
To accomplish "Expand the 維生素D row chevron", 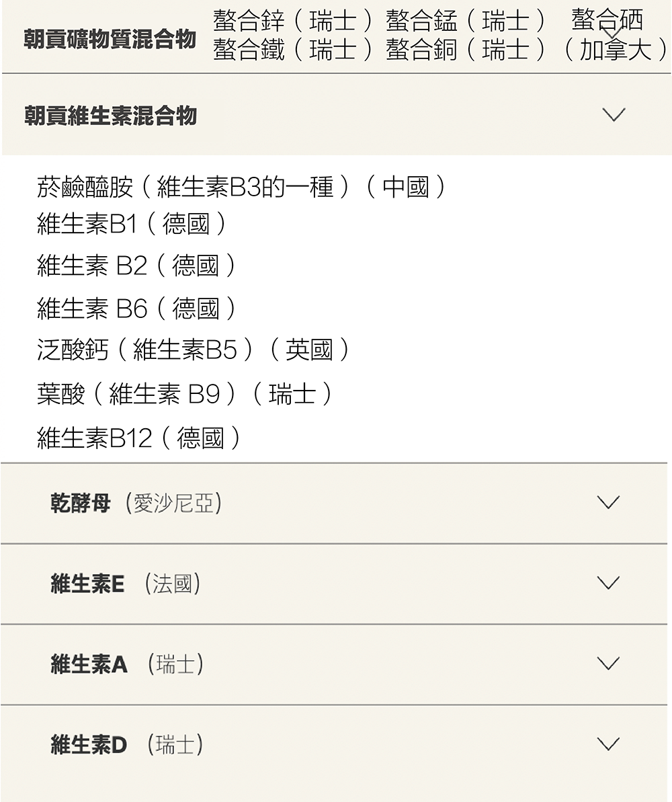I will point(608,744).
